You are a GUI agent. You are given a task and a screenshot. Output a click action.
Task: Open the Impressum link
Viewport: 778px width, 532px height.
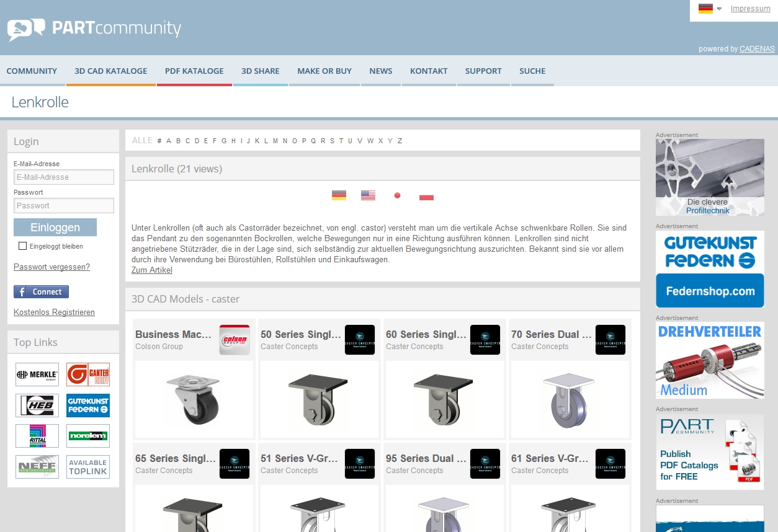point(750,9)
